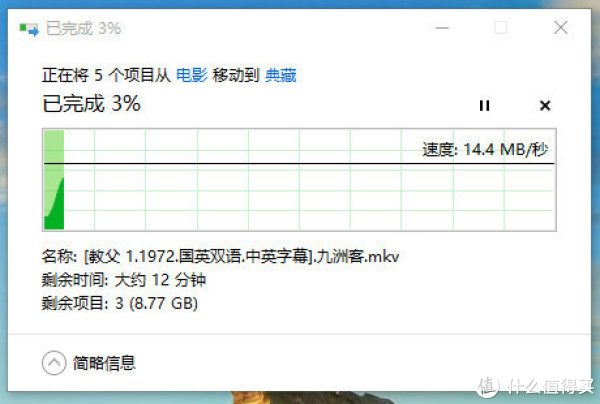Screen dimensions: 600x404
Task: Select the 教父 mkv file name text
Action: point(242,256)
